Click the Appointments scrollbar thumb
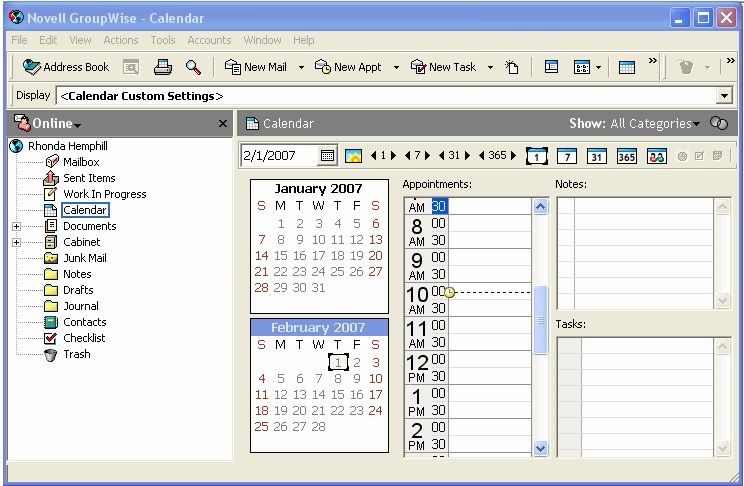 point(540,320)
